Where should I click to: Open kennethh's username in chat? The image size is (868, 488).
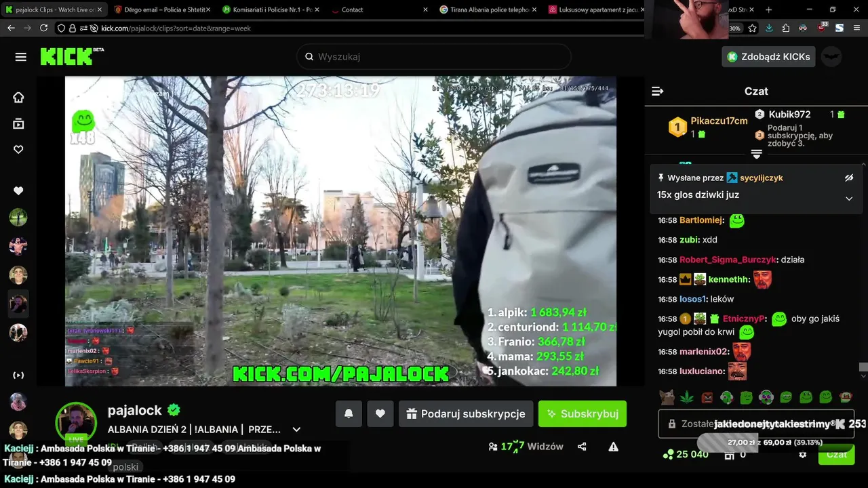(x=730, y=279)
